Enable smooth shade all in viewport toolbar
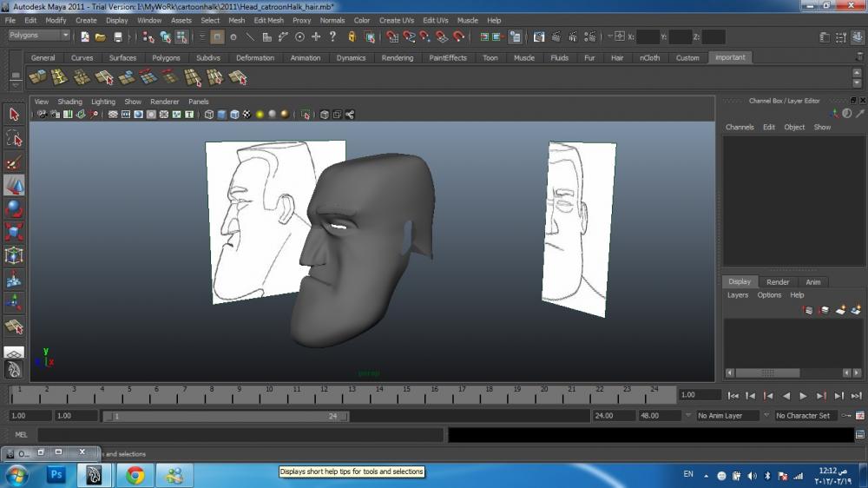 click(221, 115)
